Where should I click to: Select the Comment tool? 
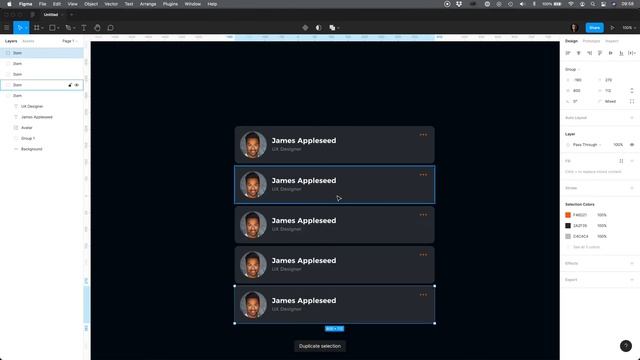pos(111,28)
